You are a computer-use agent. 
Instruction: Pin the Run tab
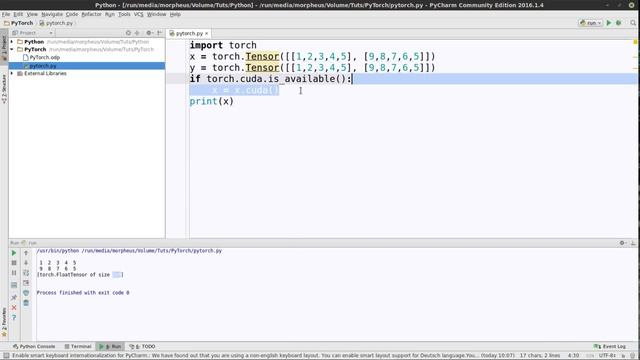(14, 297)
